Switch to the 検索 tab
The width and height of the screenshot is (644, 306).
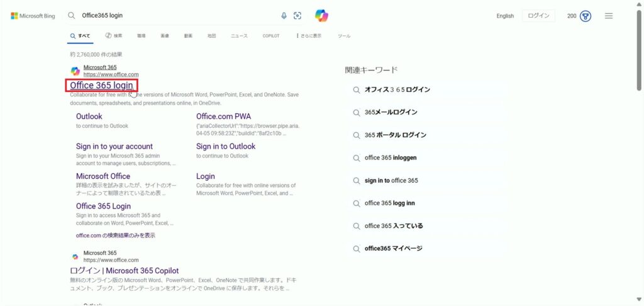tap(114, 36)
